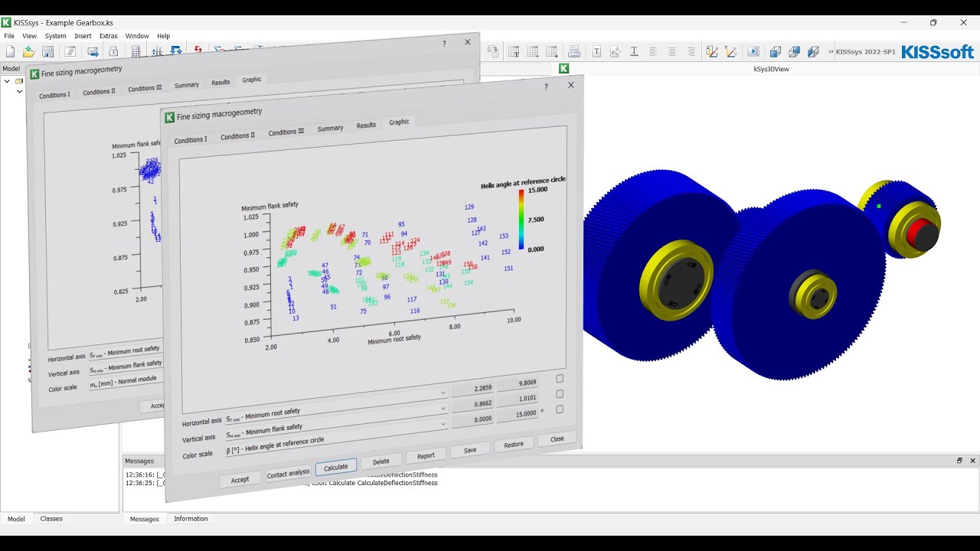Close the Messages panel
The width and height of the screenshot is (980, 551).
click(x=973, y=461)
